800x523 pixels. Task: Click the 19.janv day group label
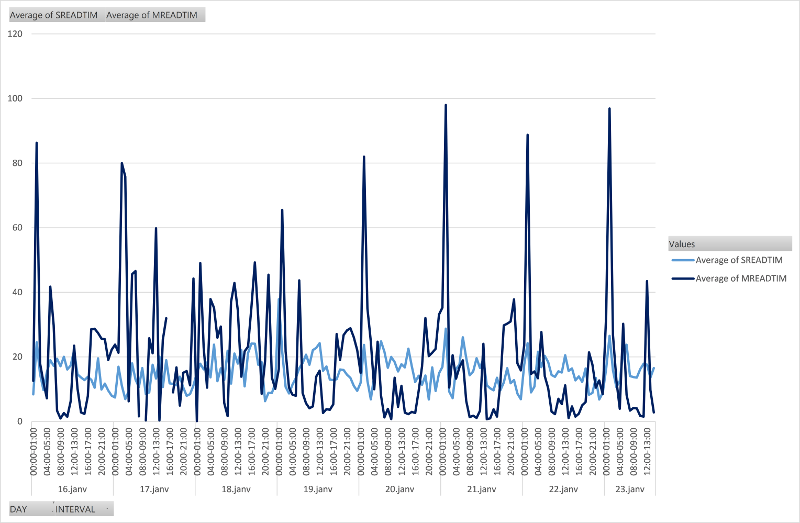click(x=317, y=489)
